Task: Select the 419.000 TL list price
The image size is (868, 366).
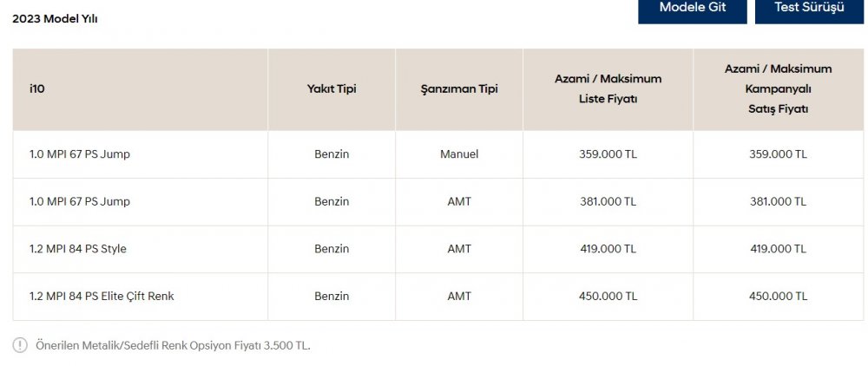Action: click(608, 249)
